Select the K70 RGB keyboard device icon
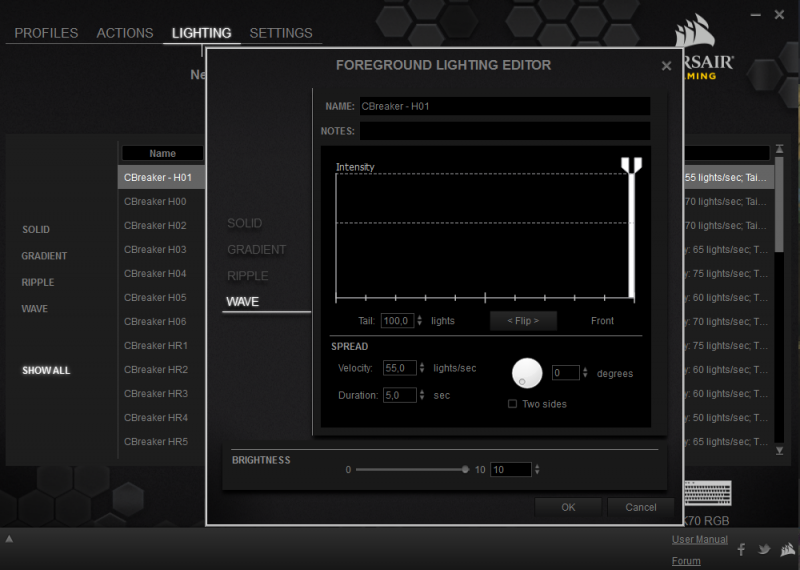Screen dimensions: 800x570 tap(708, 493)
